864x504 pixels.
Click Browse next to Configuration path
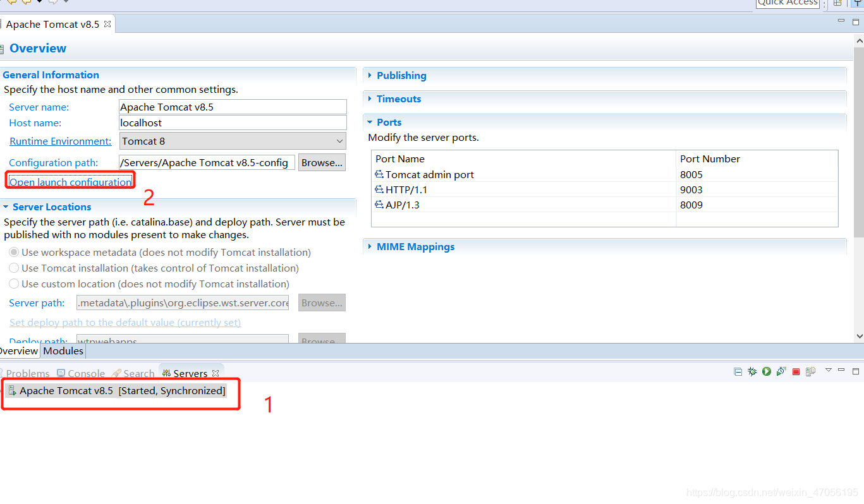[x=322, y=162]
